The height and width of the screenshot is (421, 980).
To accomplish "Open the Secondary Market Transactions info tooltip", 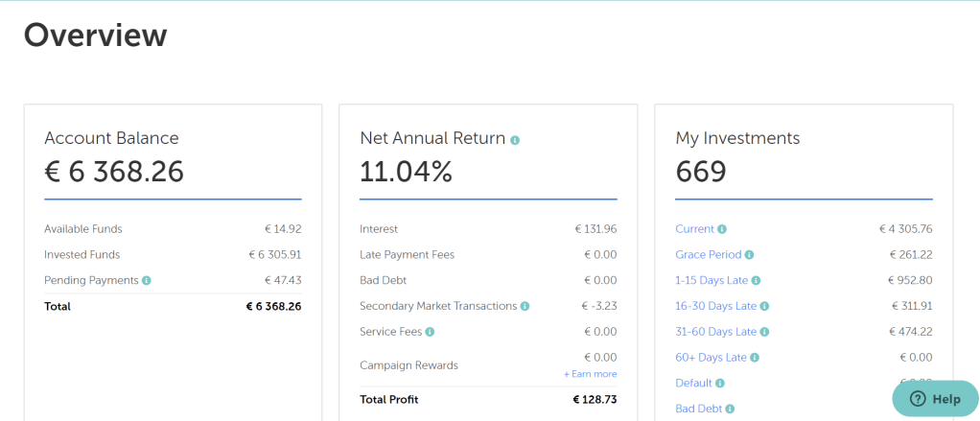I will click(525, 306).
